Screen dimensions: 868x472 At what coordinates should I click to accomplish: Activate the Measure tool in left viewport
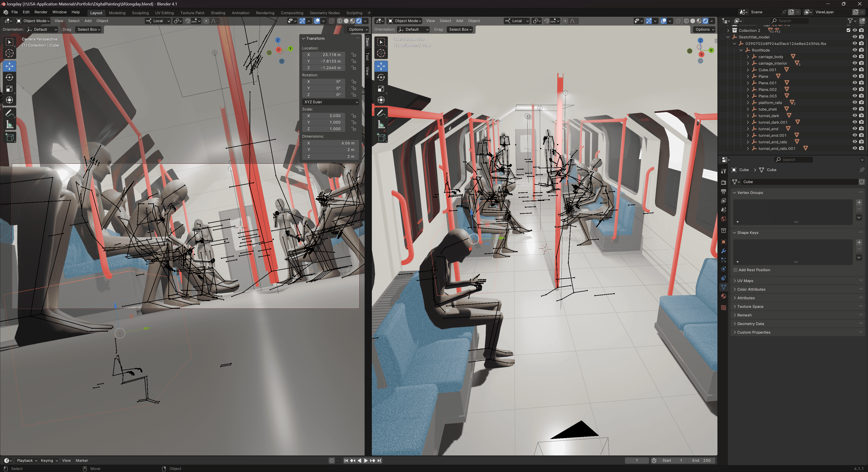point(9,125)
